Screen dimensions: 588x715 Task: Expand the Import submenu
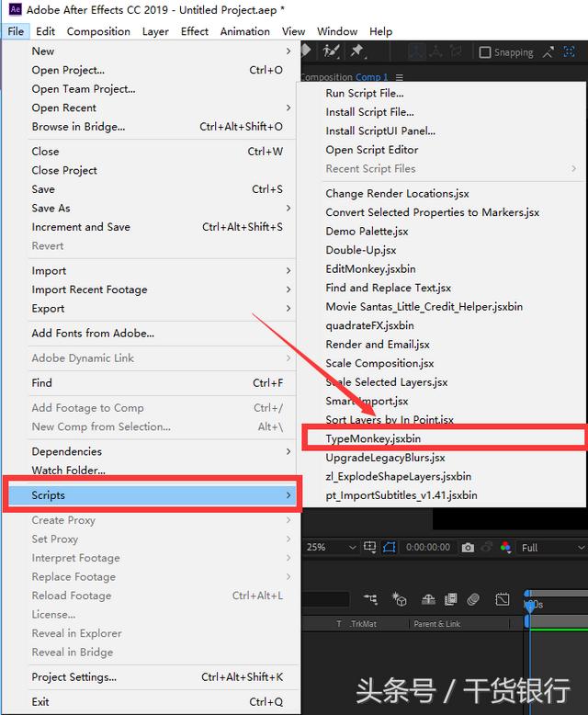click(151, 270)
